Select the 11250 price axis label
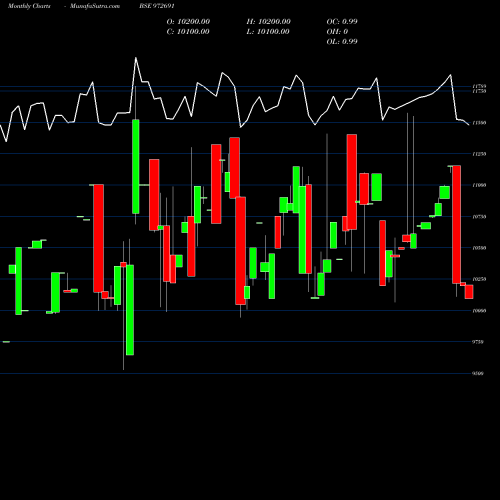The width and height of the screenshot is (500, 500). (x=479, y=154)
